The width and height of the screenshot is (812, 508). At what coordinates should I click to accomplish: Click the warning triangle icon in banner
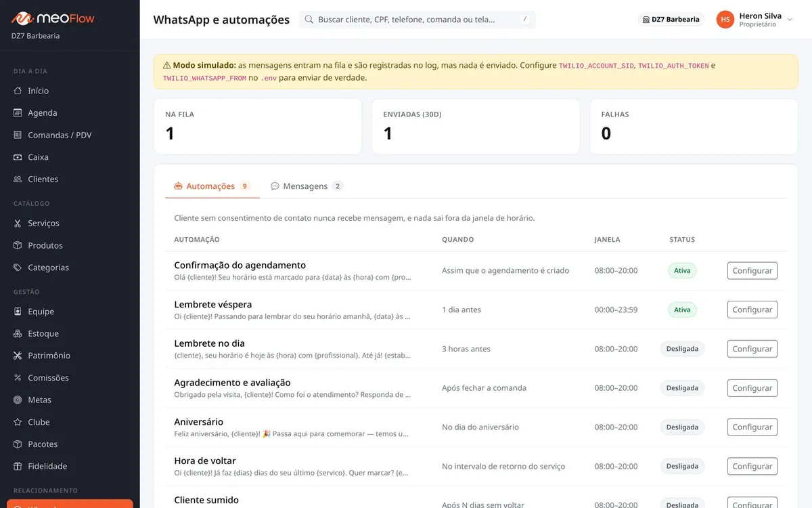pos(166,66)
